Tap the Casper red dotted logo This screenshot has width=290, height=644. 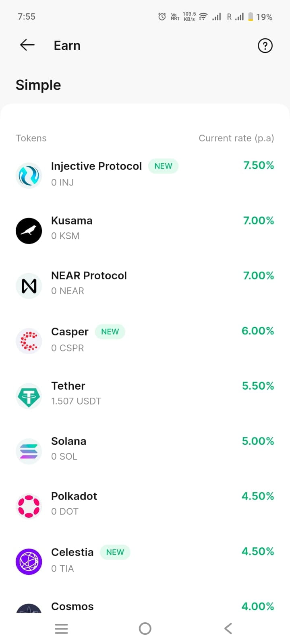pos(29,341)
